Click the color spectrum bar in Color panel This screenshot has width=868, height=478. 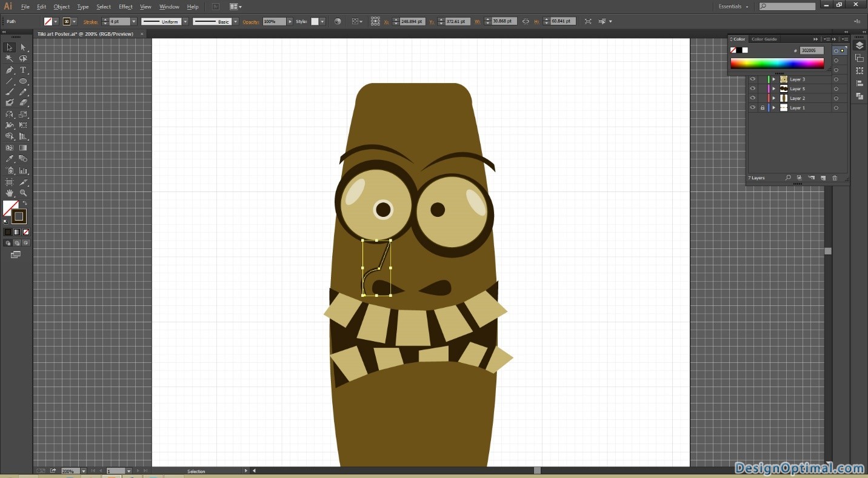point(777,64)
